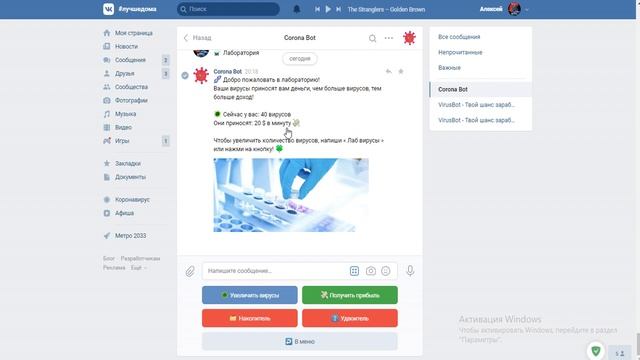Search within the Corona Bot conversation

pos(372,38)
